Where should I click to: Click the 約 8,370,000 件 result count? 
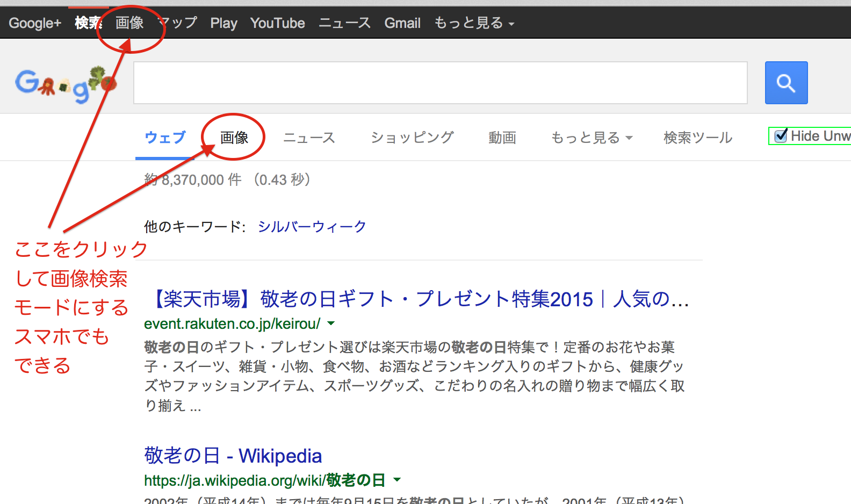point(193,179)
